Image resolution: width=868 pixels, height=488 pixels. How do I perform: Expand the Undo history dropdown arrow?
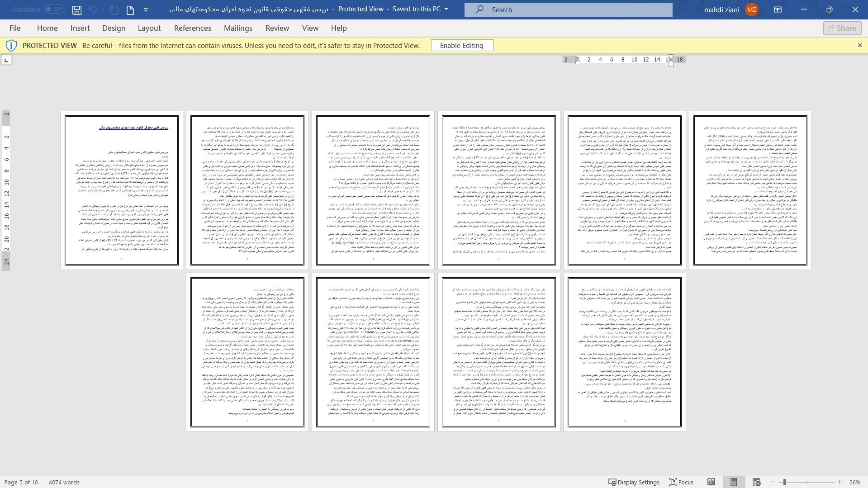tap(103, 9)
